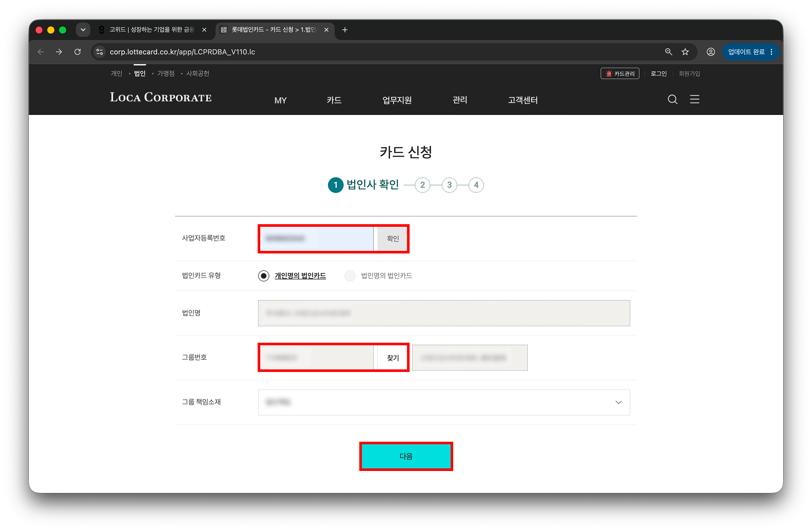Click the 카드관리 button
This screenshot has height=531, width=812.
tap(620, 73)
